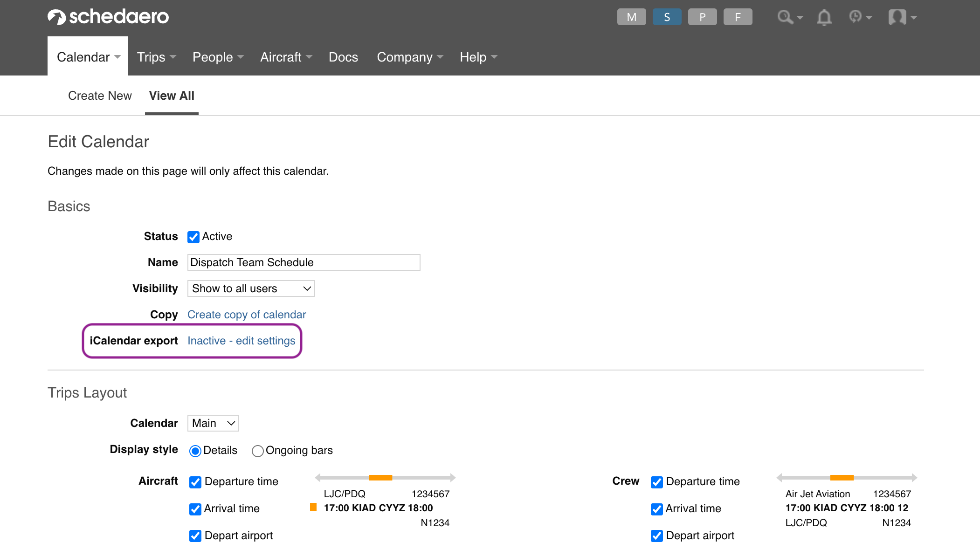Image resolution: width=980 pixels, height=549 pixels.
Task: Switch to the Create New tab
Action: coord(100,96)
